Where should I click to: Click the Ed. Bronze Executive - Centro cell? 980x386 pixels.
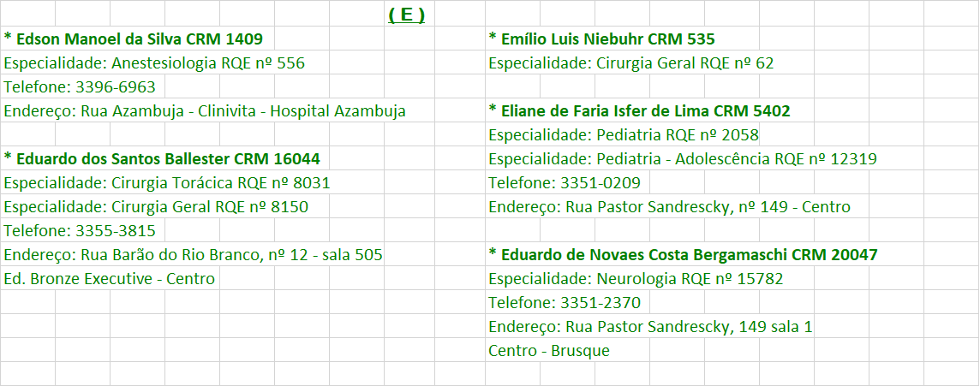point(110,278)
